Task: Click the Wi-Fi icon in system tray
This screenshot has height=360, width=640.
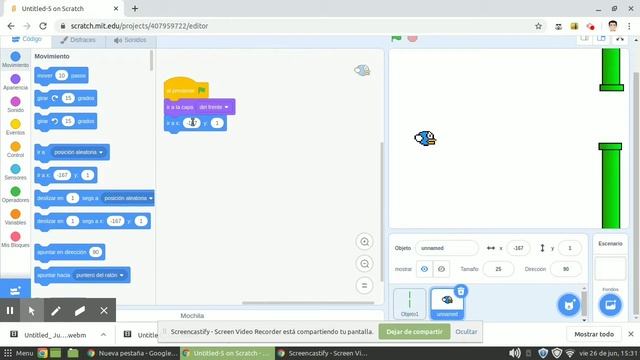Action: (x=570, y=353)
